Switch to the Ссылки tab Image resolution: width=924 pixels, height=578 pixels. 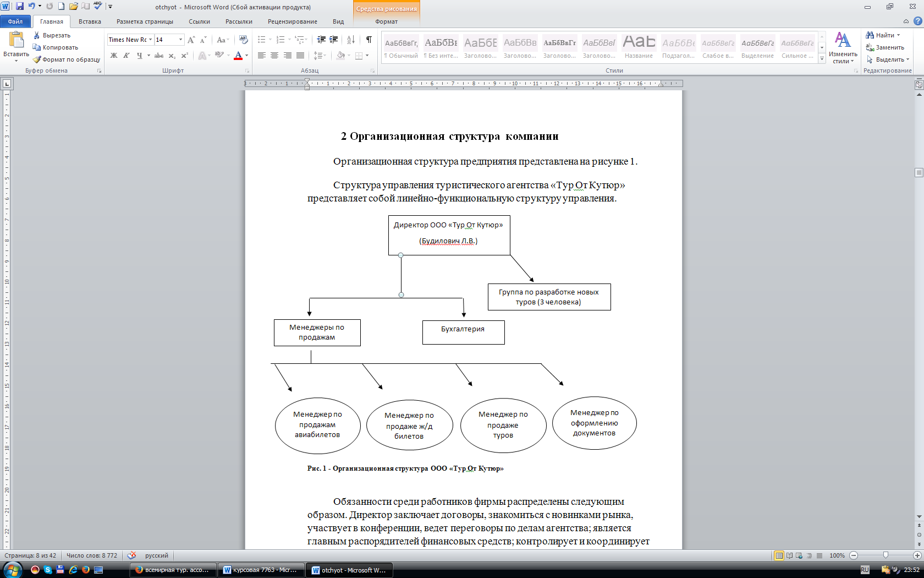(x=199, y=21)
